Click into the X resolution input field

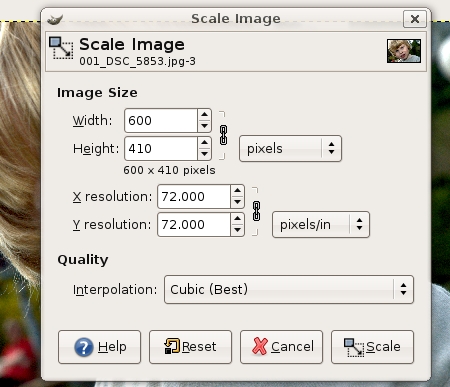(x=194, y=196)
